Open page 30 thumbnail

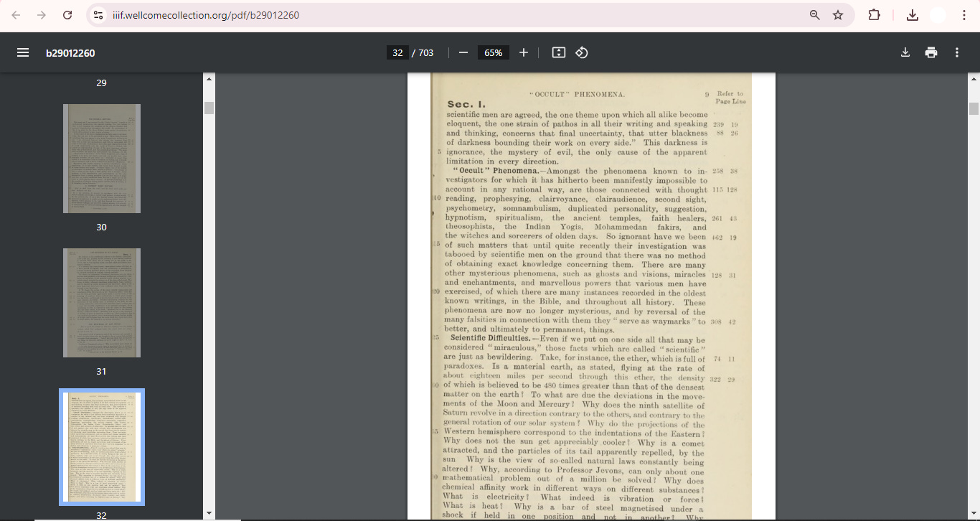(102, 159)
